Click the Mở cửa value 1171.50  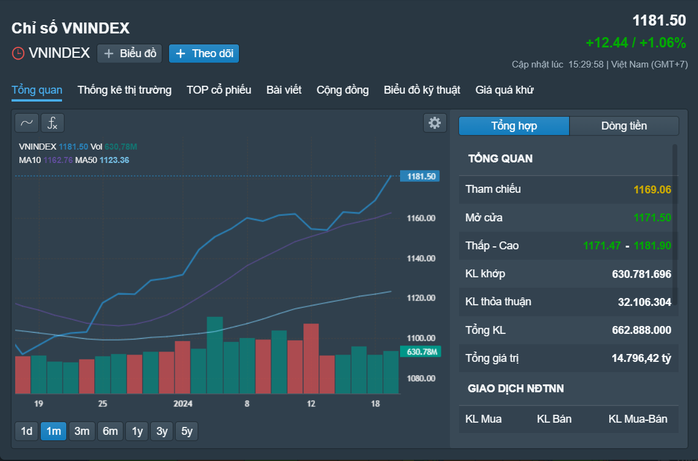652,218
